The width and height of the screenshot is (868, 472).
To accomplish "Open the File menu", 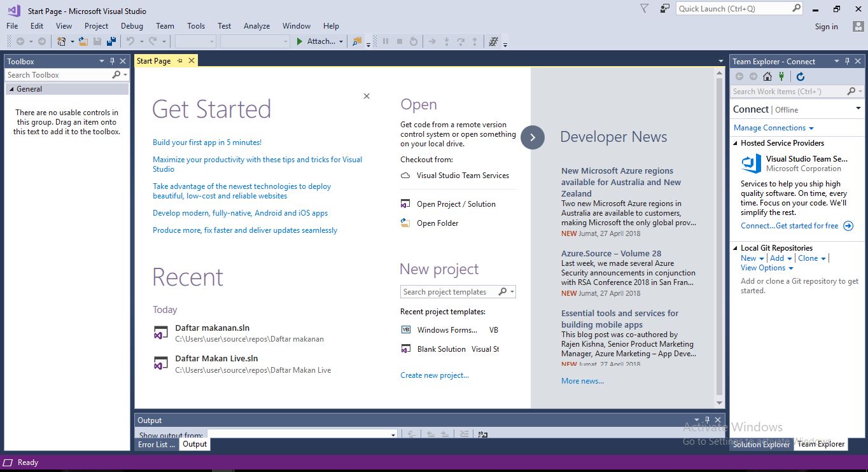I will click(12, 26).
